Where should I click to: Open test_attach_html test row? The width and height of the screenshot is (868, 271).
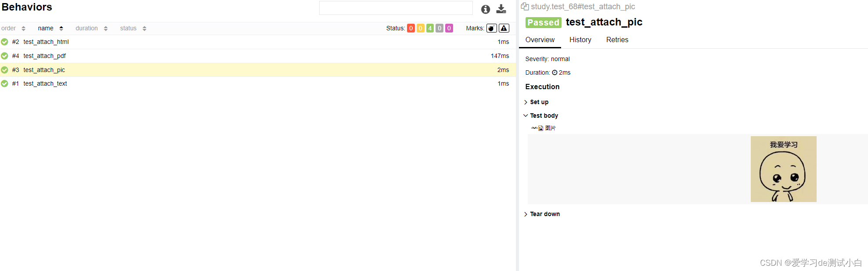[258, 42]
